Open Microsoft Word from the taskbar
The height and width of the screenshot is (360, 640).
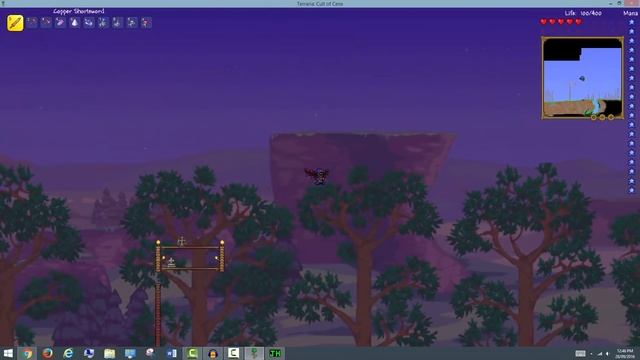(x=171, y=353)
